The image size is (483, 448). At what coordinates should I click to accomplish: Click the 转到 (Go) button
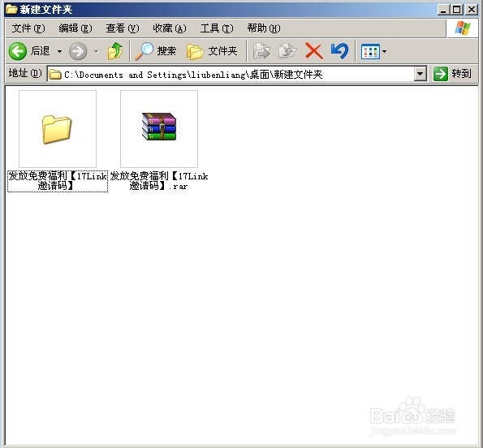[452, 74]
